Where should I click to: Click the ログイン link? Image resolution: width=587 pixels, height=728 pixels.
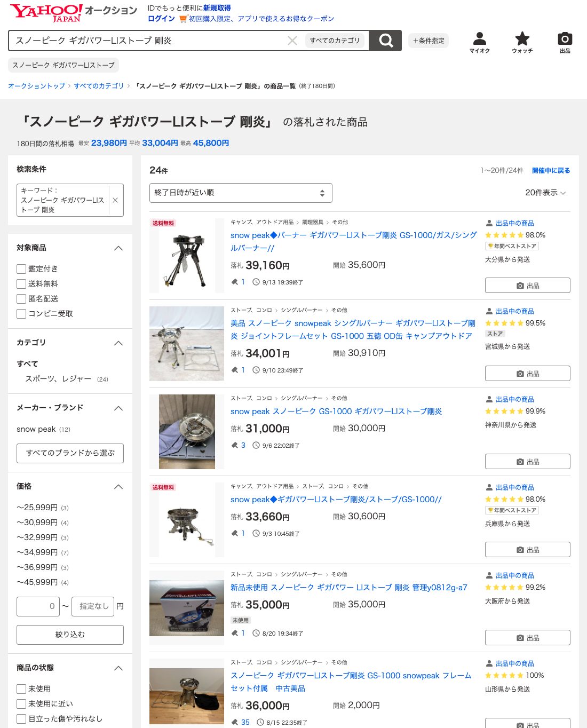161,19
